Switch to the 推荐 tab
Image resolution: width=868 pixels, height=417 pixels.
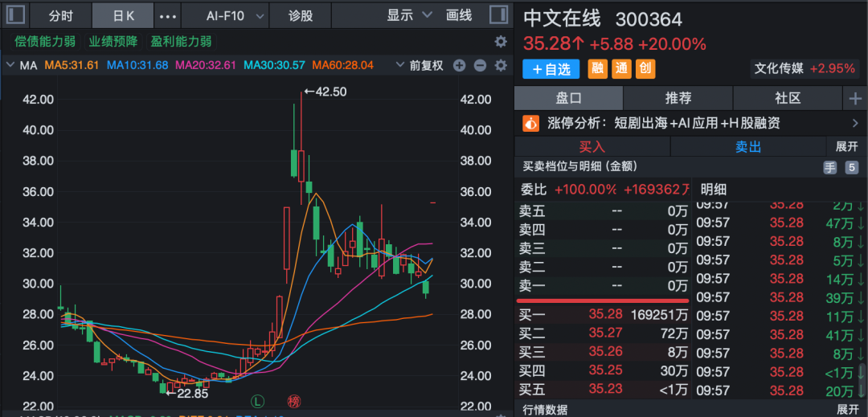[678, 98]
